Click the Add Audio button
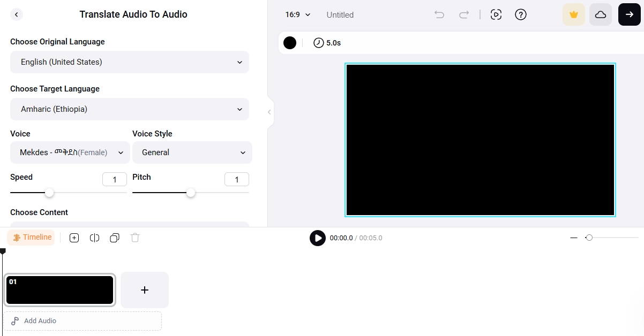Screen dimensions: 644x336 click(x=83, y=320)
